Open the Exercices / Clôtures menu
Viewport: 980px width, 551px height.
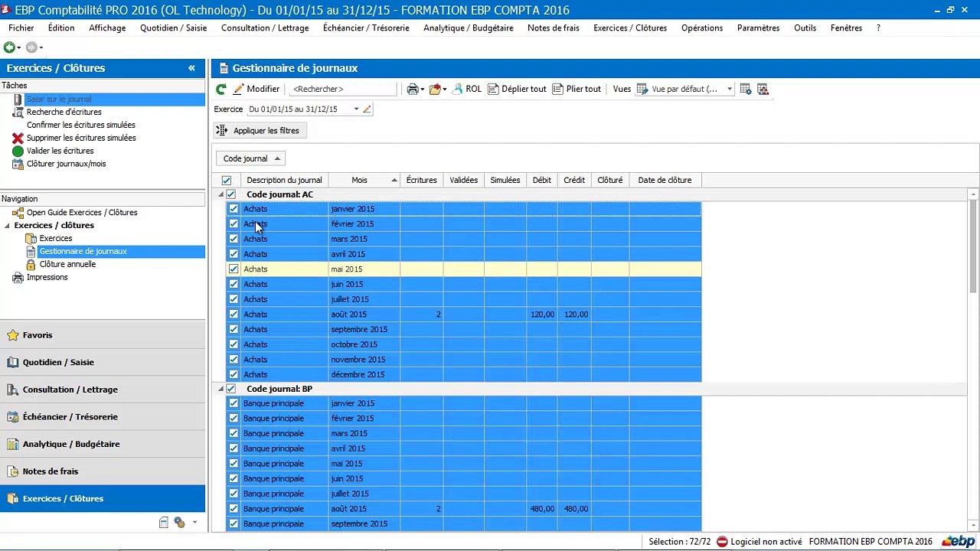(x=630, y=28)
